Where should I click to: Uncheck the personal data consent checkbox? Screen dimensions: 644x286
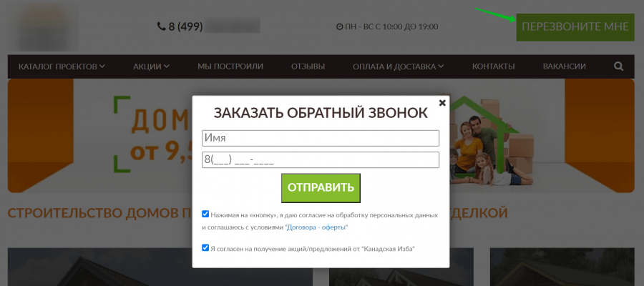205,214
